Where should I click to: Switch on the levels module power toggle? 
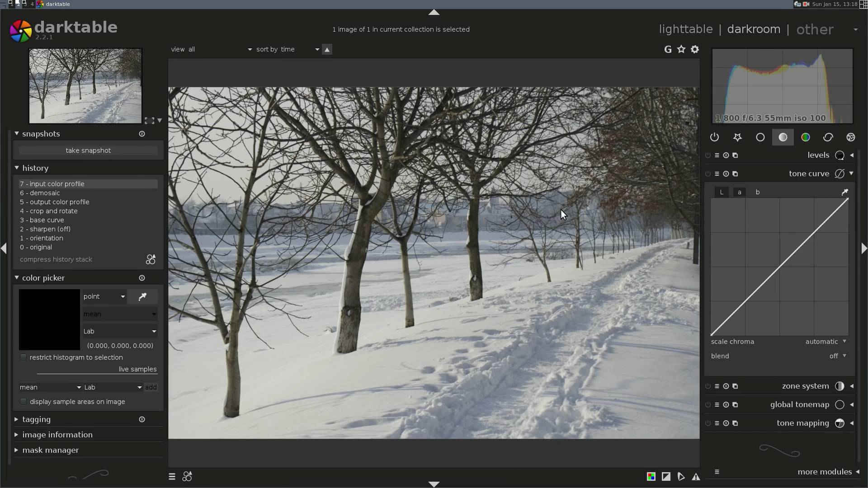(708, 155)
